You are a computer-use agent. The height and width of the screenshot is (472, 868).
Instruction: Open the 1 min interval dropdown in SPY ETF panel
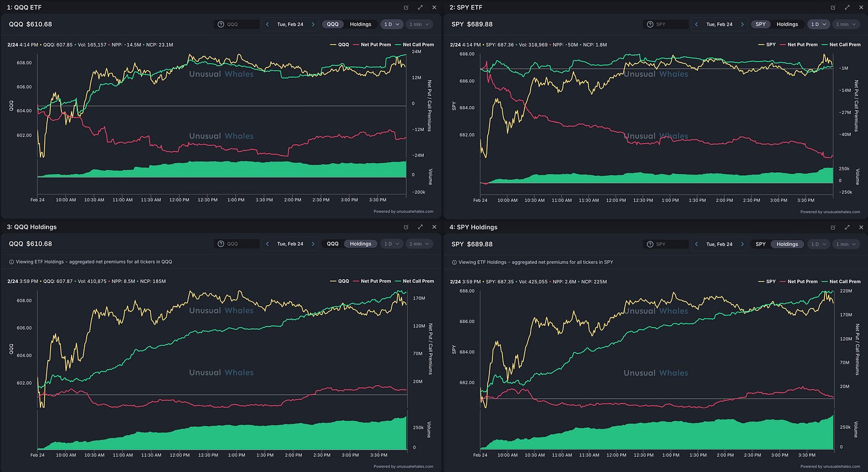coord(846,24)
